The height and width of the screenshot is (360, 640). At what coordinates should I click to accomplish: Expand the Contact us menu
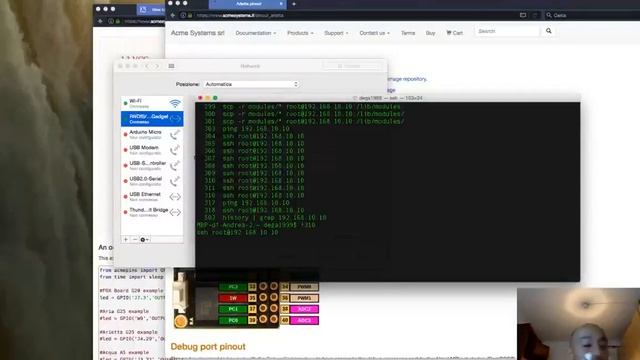[374, 33]
